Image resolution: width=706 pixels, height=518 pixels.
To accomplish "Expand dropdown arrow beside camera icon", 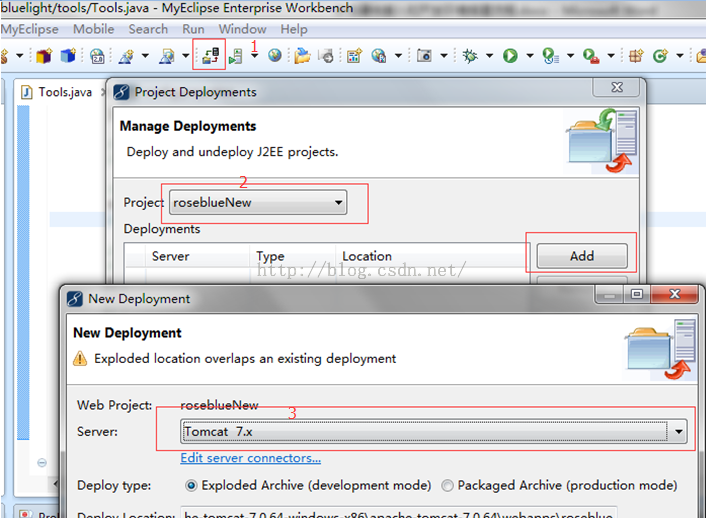I will pos(444,56).
